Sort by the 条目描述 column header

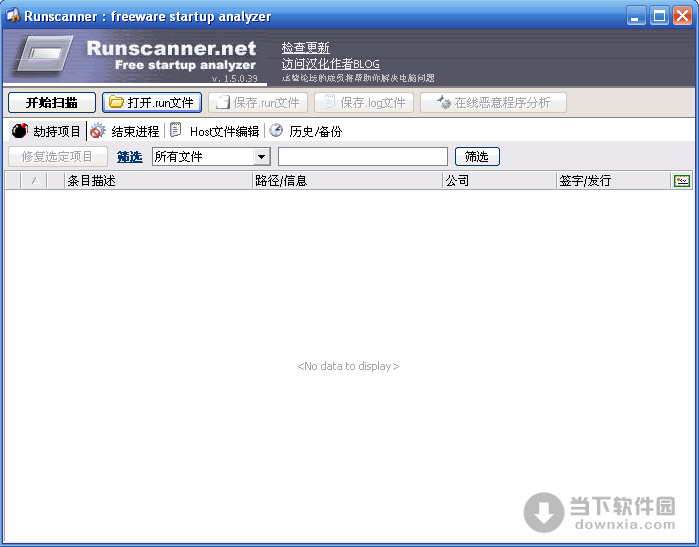[158, 181]
